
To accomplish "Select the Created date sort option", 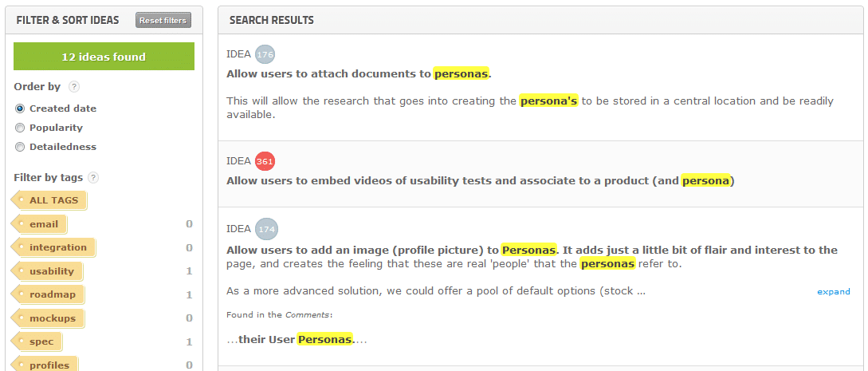I will tap(20, 109).
